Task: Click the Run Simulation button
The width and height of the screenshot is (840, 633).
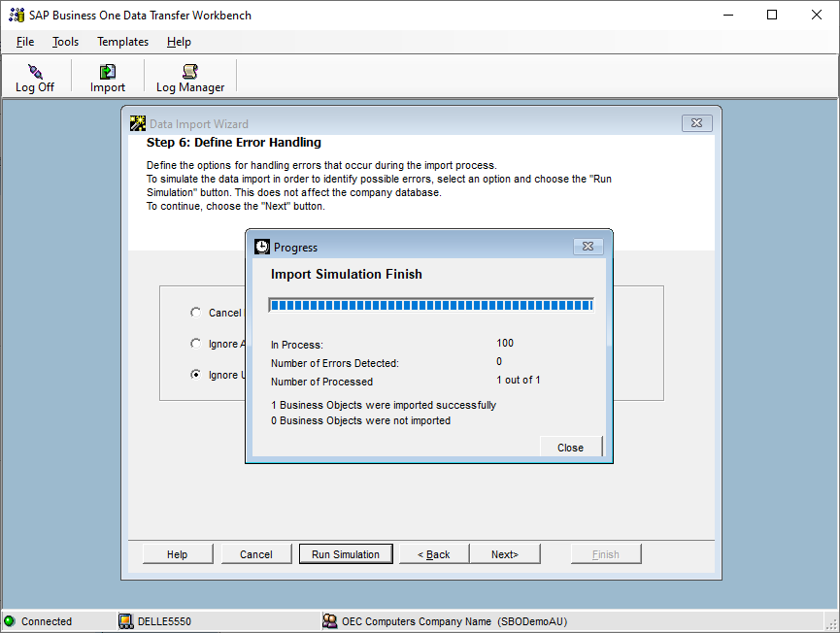Action: tap(346, 554)
